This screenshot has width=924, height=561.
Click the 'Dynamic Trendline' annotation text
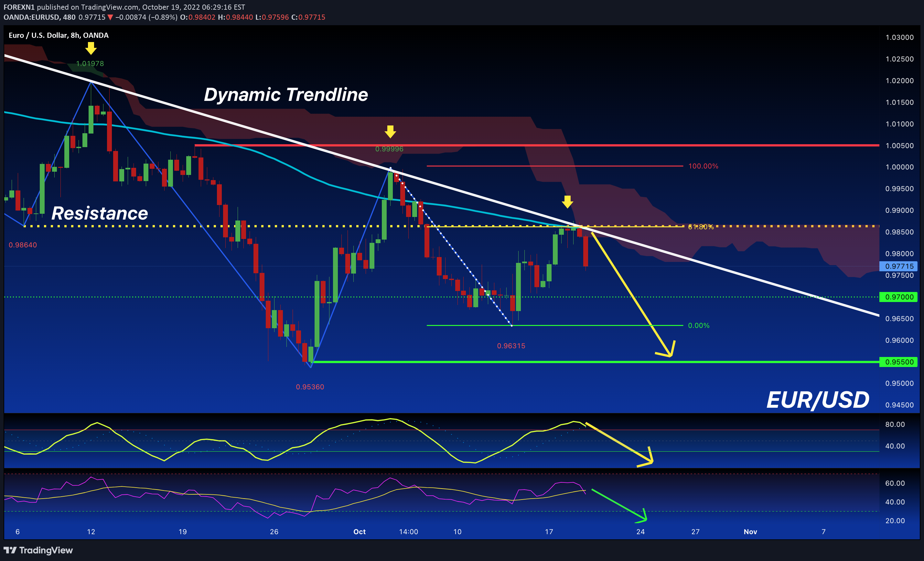[286, 94]
